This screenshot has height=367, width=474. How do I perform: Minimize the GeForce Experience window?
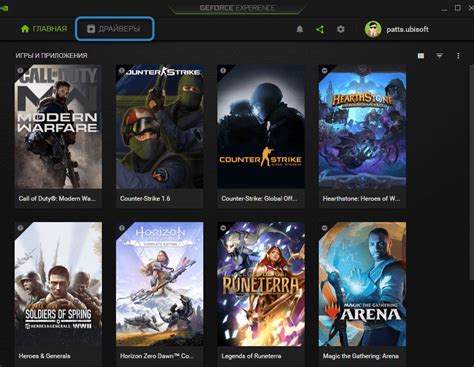[x=444, y=9]
